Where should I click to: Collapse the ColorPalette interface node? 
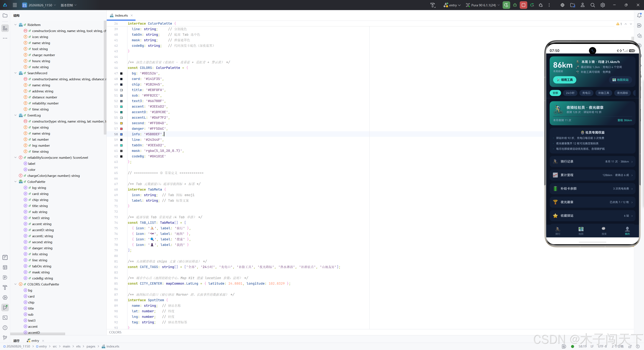(15, 182)
